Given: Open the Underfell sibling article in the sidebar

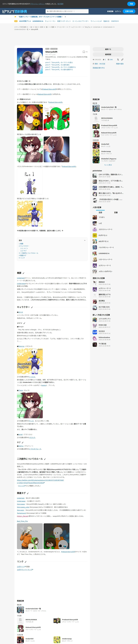Looking at the screenshot, I should [108, 145].
